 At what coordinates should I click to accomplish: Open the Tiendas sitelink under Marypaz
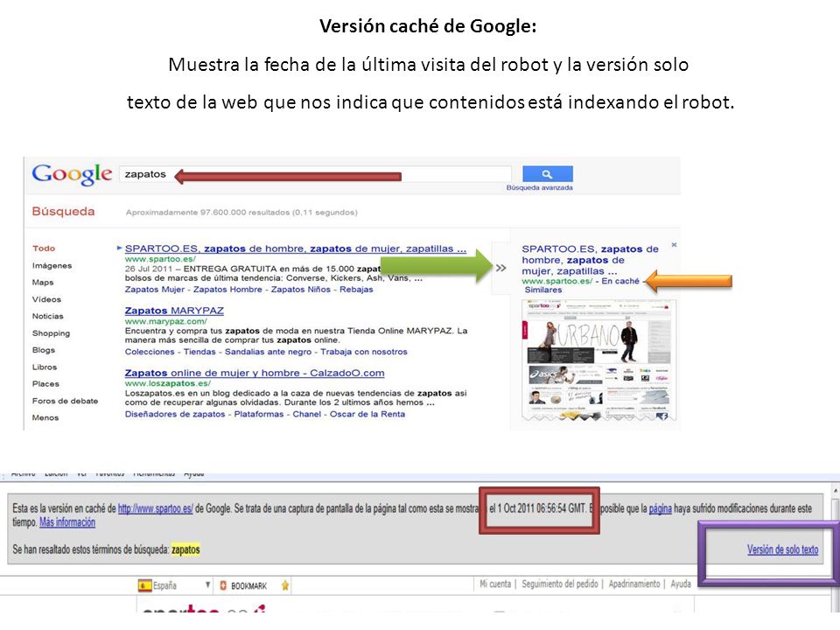[199, 352]
